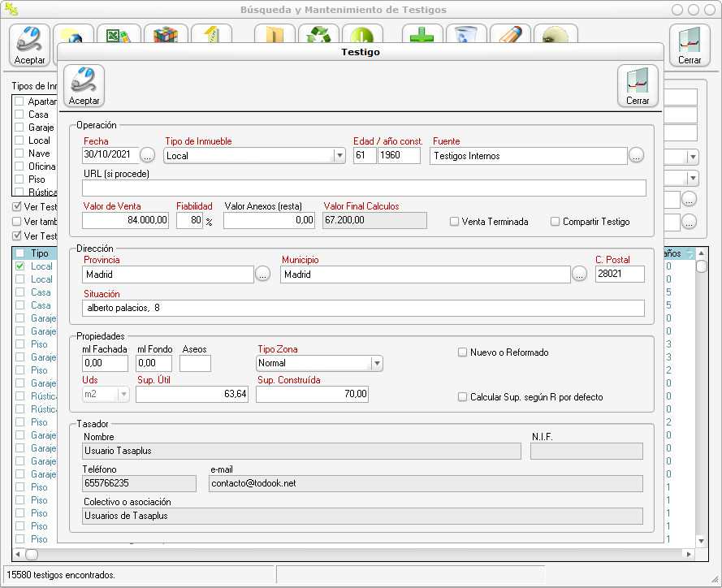Screen dimensions: 722x588
Task: Open the date picker next to Fecha
Action: click(x=147, y=155)
